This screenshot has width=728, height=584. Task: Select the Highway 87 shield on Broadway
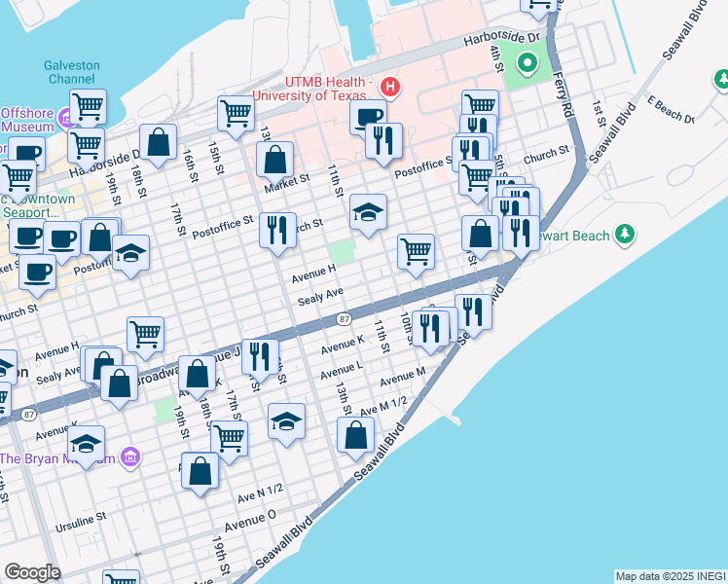pyautogui.click(x=344, y=319)
